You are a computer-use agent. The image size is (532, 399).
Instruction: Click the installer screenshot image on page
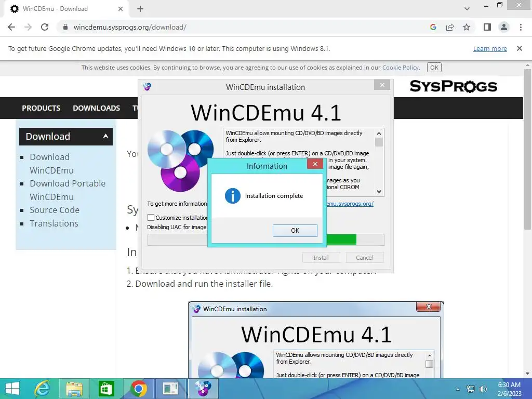point(316,340)
